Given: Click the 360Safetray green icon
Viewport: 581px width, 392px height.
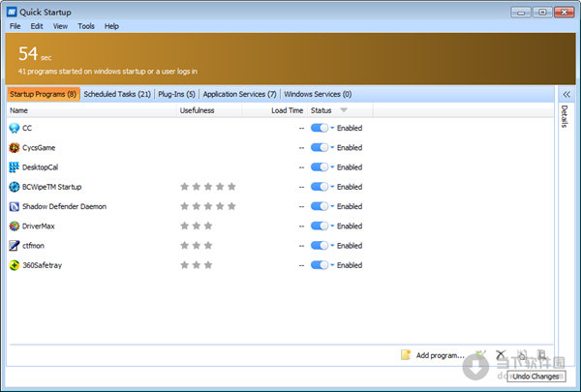Looking at the screenshot, I should tap(15, 265).
